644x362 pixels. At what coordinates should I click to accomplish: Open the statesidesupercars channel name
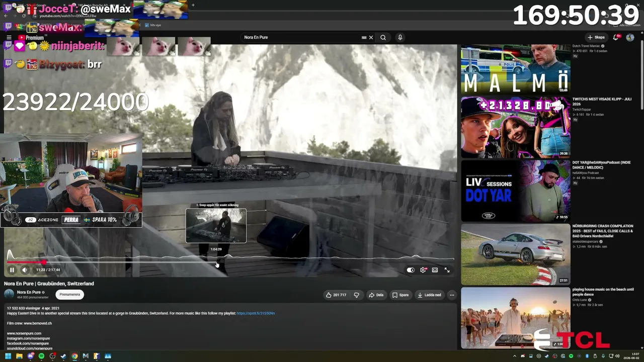pyautogui.click(x=586, y=241)
